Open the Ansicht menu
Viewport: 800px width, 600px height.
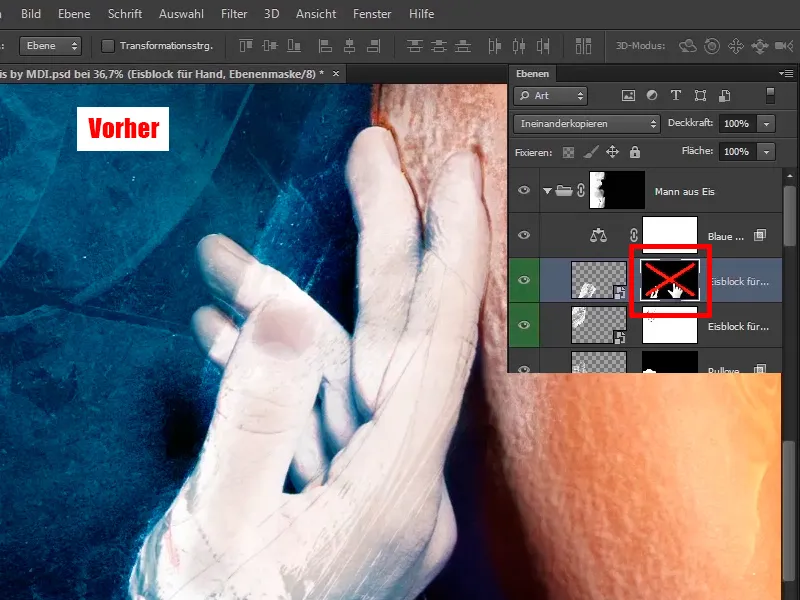tap(316, 14)
